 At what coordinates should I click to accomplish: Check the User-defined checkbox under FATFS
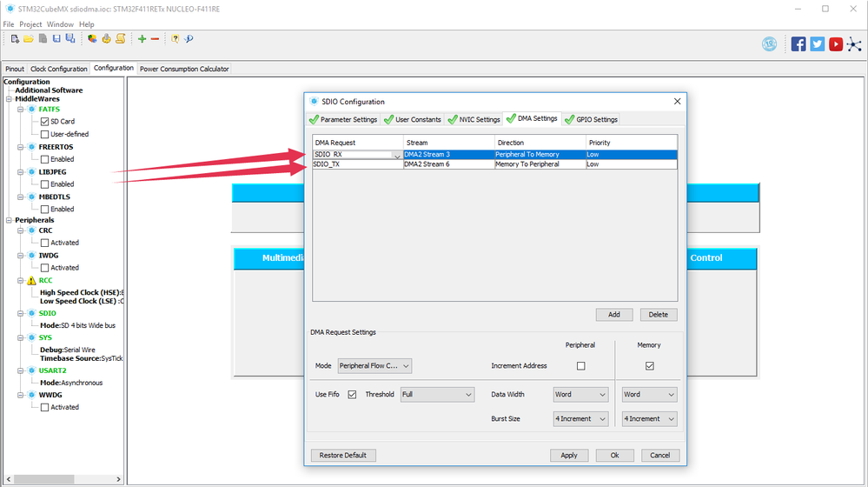(45, 134)
